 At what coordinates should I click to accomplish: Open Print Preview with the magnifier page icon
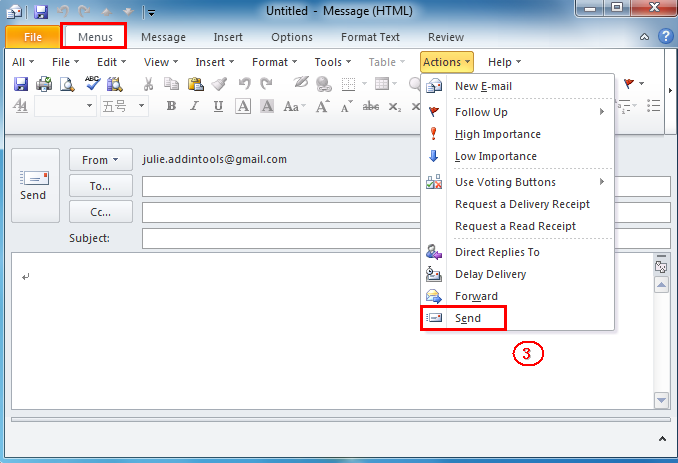point(67,84)
